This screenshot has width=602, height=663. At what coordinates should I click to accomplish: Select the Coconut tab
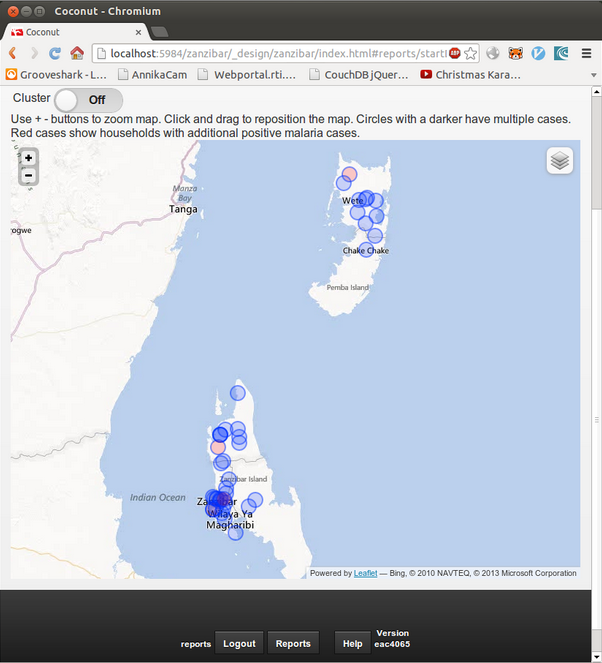75,32
